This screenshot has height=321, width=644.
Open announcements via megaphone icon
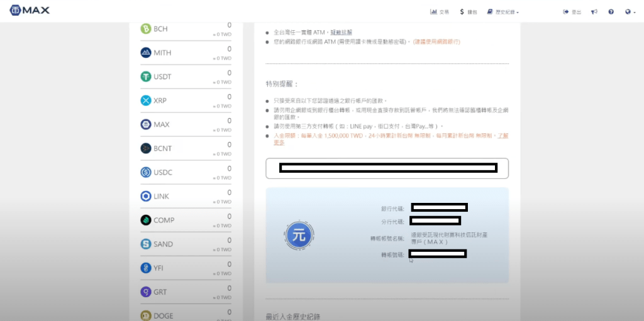click(594, 12)
